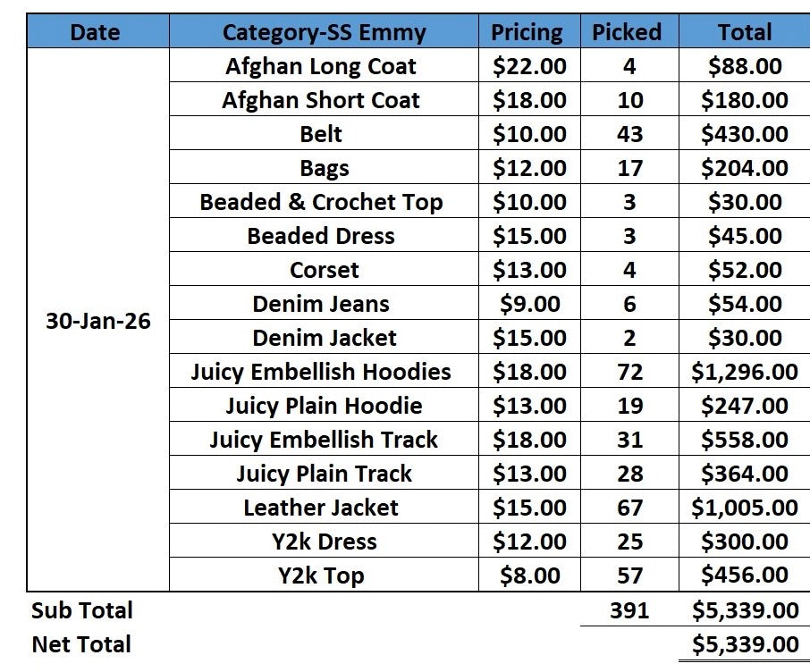810x672 pixels.
Task: Click the Total column header
Action: click(x=745, y=31)
